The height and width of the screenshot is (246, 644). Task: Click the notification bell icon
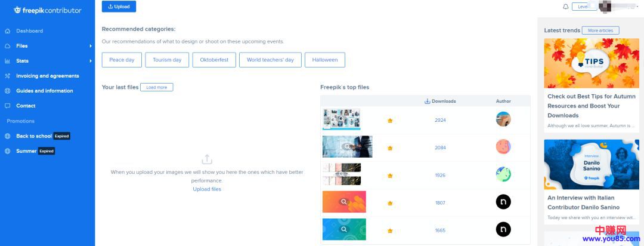coord(565,7)
